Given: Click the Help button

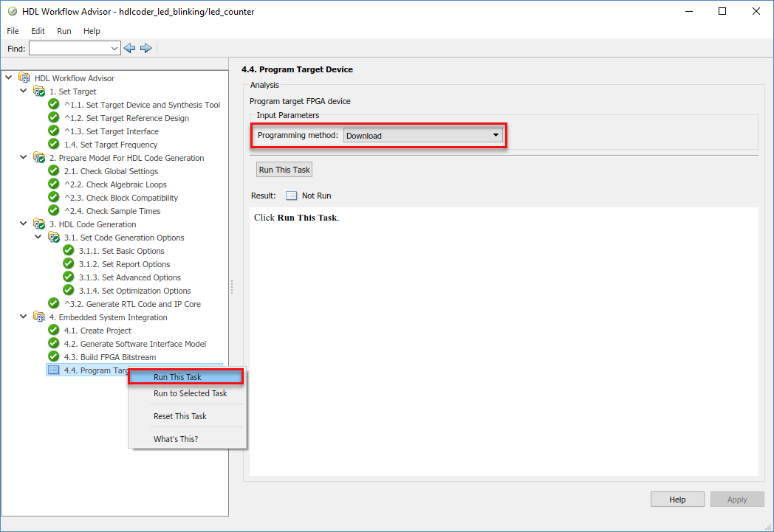Looking at the screenshot, I should (677, 500).
